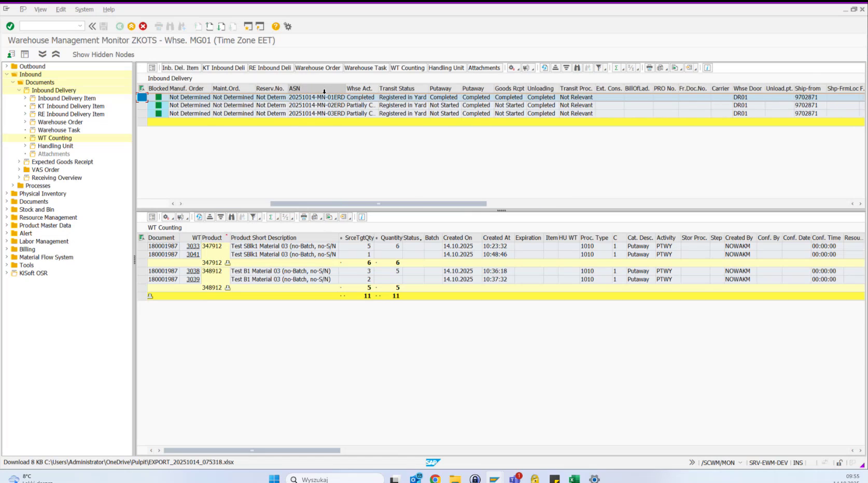The width and height of the screenshot is (868, 483).
Task: Collapse the Inbound Delivery tree branch
Action: [19, 90]
